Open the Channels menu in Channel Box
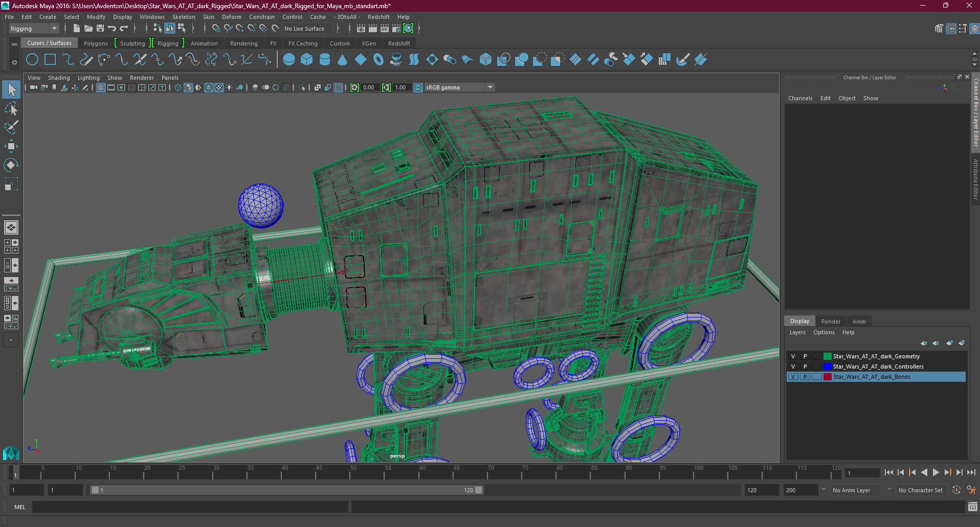The image size is (980, 527). (x=800, y=98)
